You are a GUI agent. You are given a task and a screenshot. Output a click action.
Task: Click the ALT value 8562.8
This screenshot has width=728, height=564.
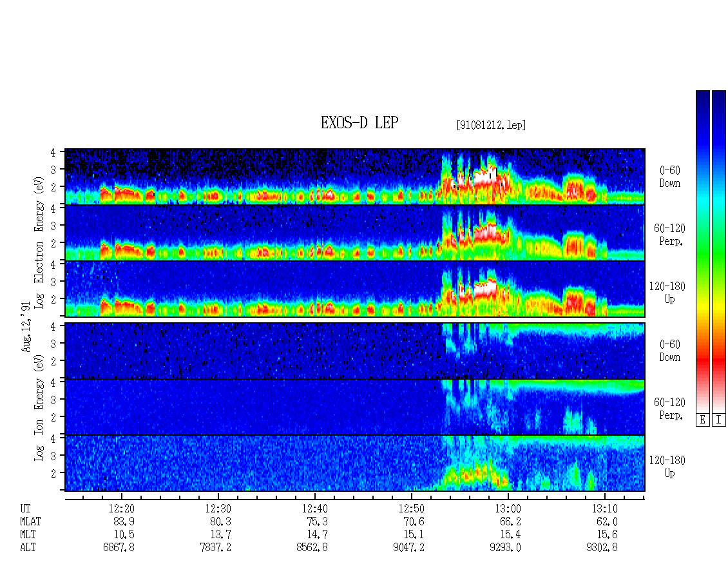tap(312, 548)
